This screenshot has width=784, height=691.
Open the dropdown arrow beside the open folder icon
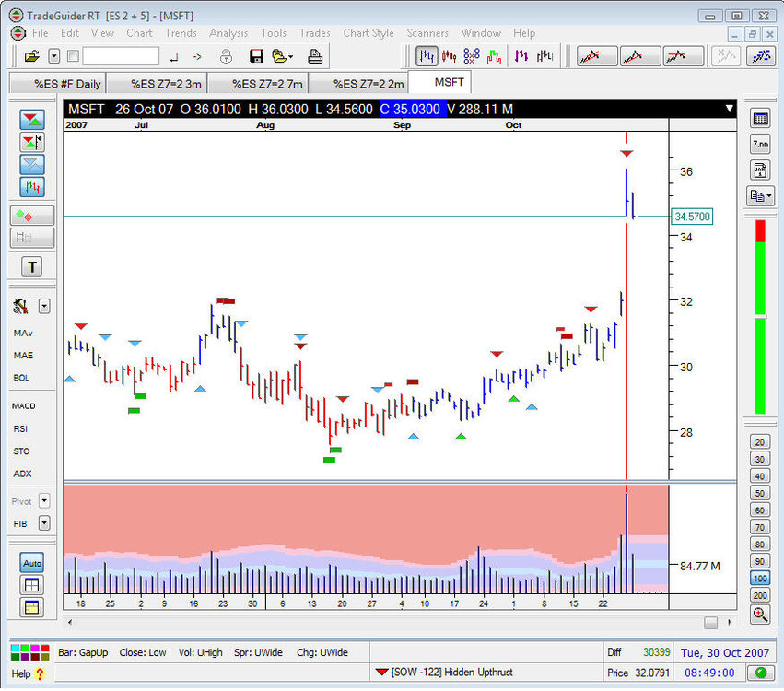point(54,56)
